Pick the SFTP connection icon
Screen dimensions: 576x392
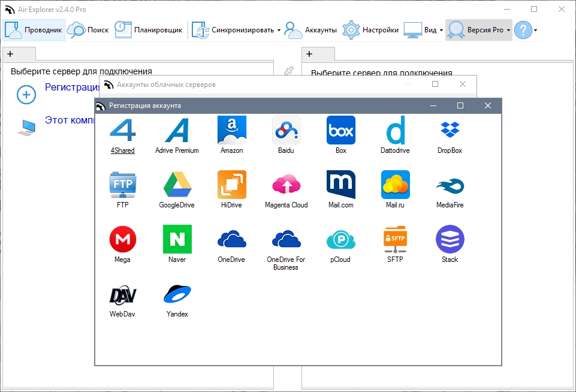coord(395,239)
